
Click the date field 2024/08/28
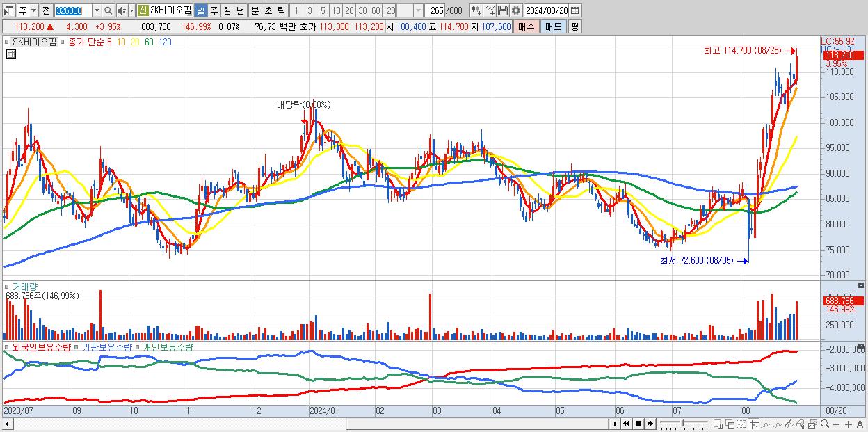coord(546,10)
